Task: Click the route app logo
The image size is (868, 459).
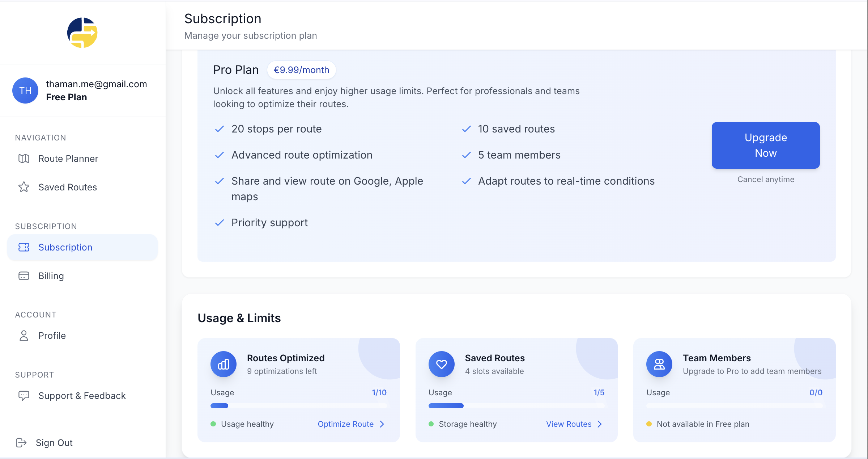Action: [x=82, y=33]
